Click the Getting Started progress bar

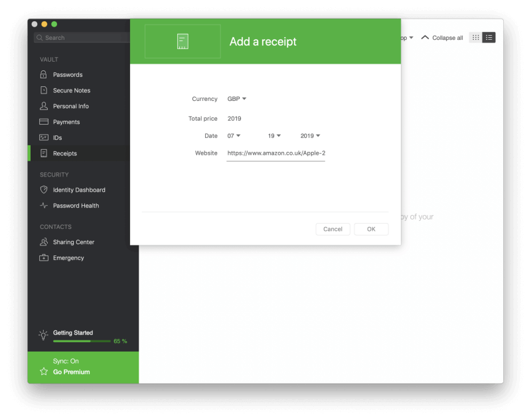[82, 341]
